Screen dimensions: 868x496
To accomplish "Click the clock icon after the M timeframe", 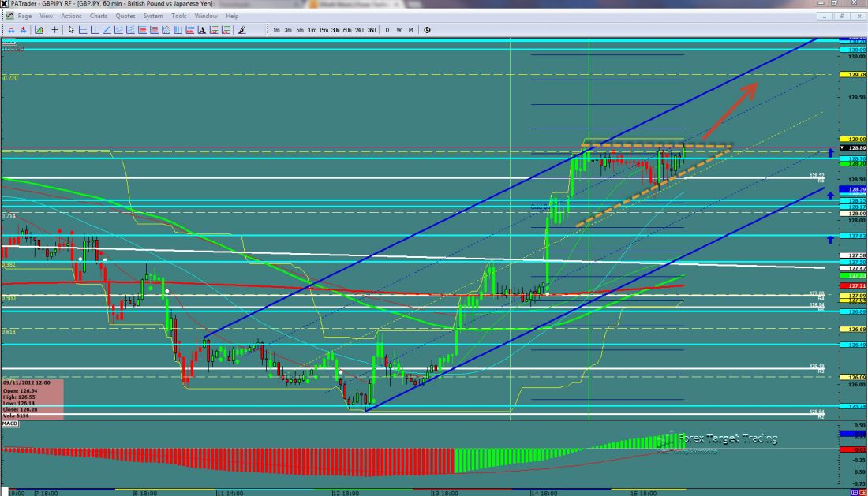I will coord(427,30).
